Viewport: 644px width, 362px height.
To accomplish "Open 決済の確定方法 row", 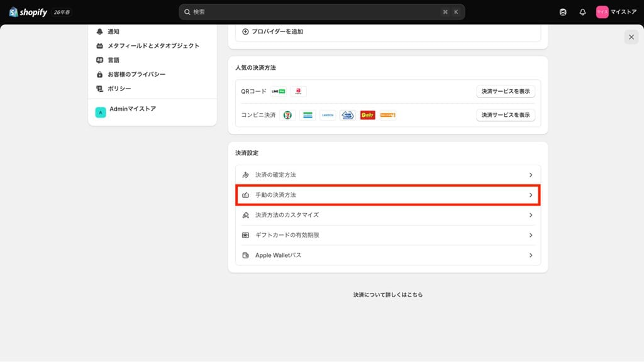I will point(387,175).
